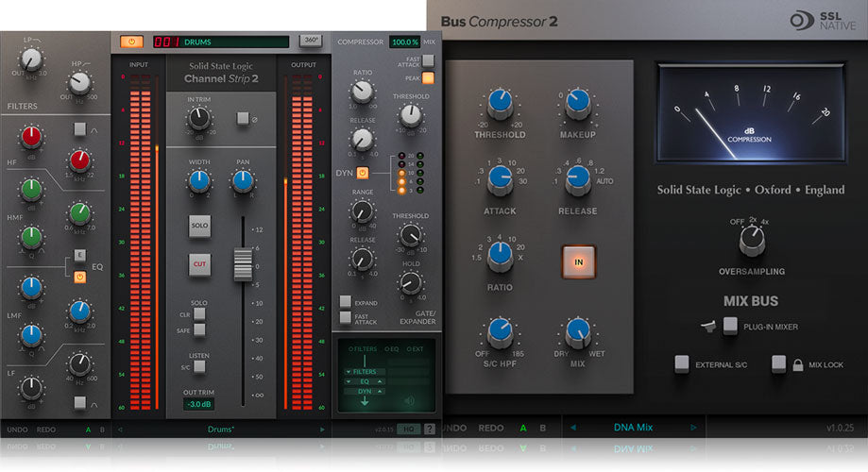The width and height of the screenshot is (868, 472).
Task: Click the Bus Compressor MAKEUP knob
Action: [x=577, y=103]
